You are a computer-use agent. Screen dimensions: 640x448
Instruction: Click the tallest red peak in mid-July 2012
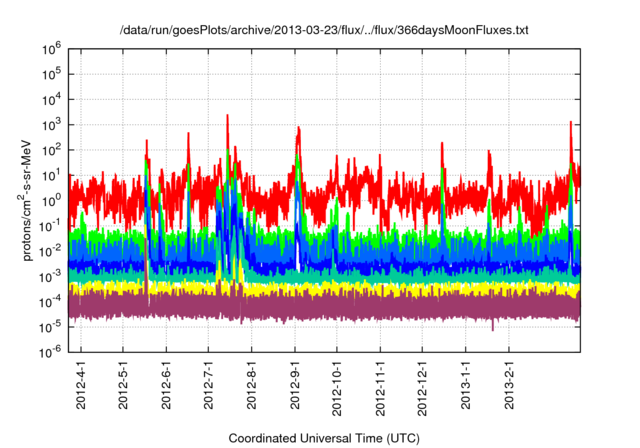pyautogui.click(x=227, y=118)
